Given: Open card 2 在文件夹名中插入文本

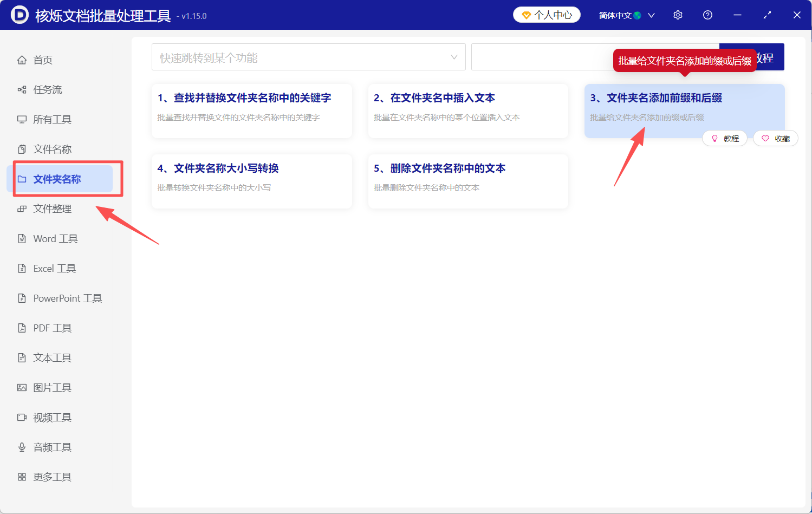Looking at the screenshot, I should coord(468,111).
